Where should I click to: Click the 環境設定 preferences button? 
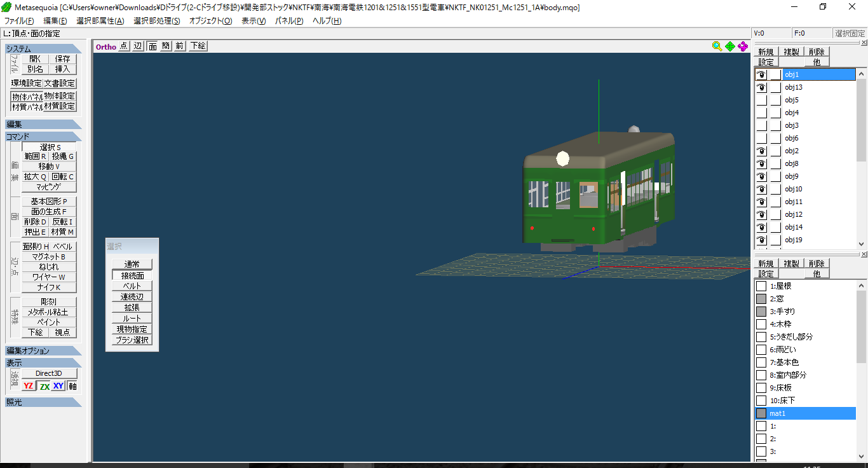coord(26,83)
